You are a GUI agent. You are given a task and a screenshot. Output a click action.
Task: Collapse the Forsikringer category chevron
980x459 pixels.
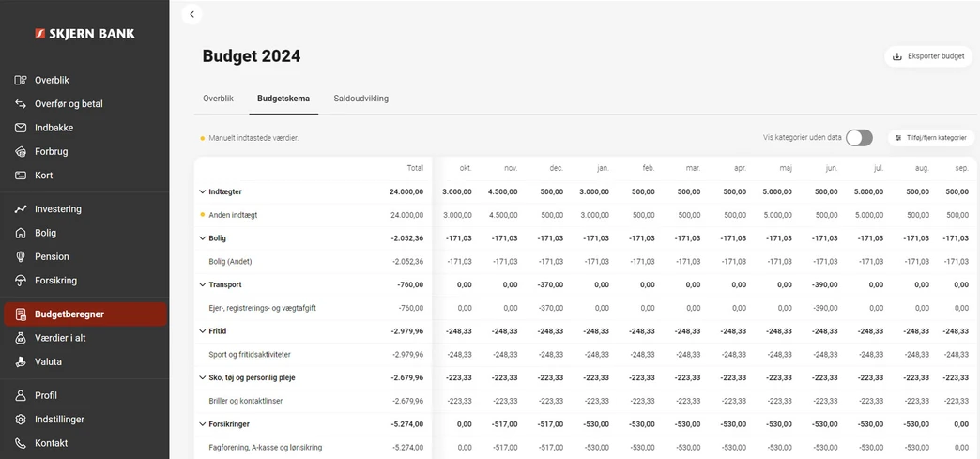click(202, 424)
